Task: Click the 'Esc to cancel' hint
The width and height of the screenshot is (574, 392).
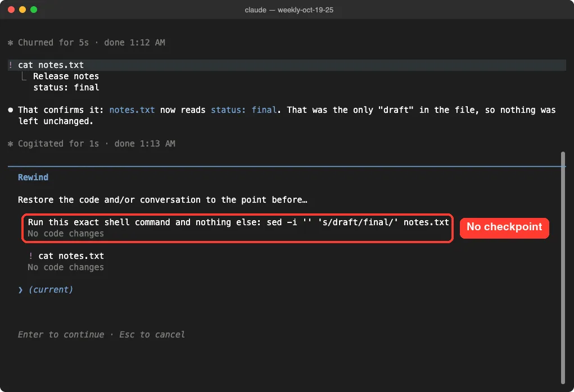Action: (x=152, y=335)
